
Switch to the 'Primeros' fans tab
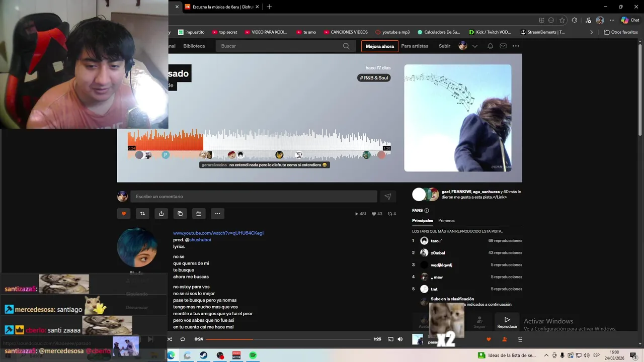point(446,221)
